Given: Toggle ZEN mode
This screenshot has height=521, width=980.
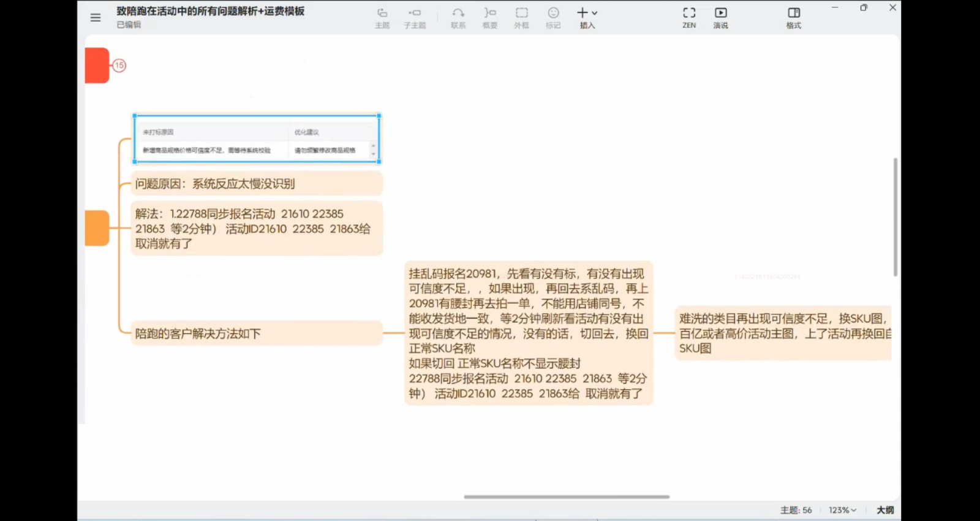Looking at the screenshot, I should tap(689, 17).
